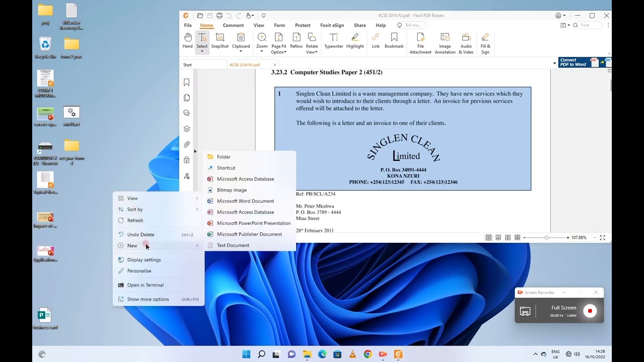Open the Bookmarks side panel

click(187, 82)
